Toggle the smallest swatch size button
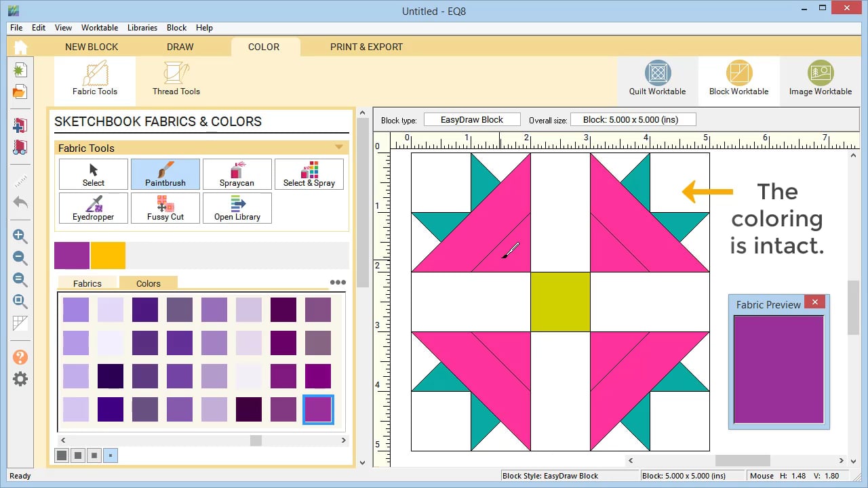Screen dimensions: 868x488 tap(111, 455)
